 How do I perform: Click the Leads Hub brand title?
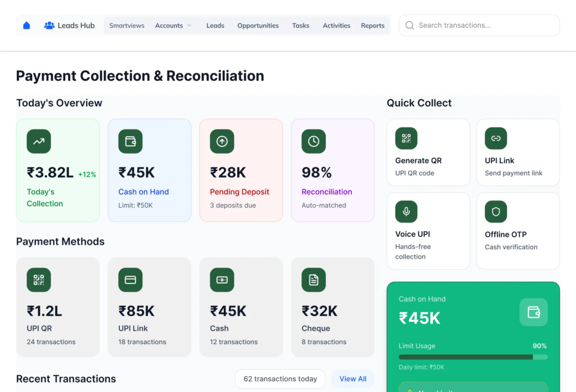point(76,25)
